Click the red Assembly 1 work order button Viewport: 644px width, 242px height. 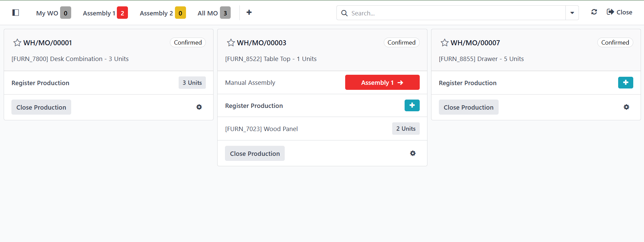point(382,82)
